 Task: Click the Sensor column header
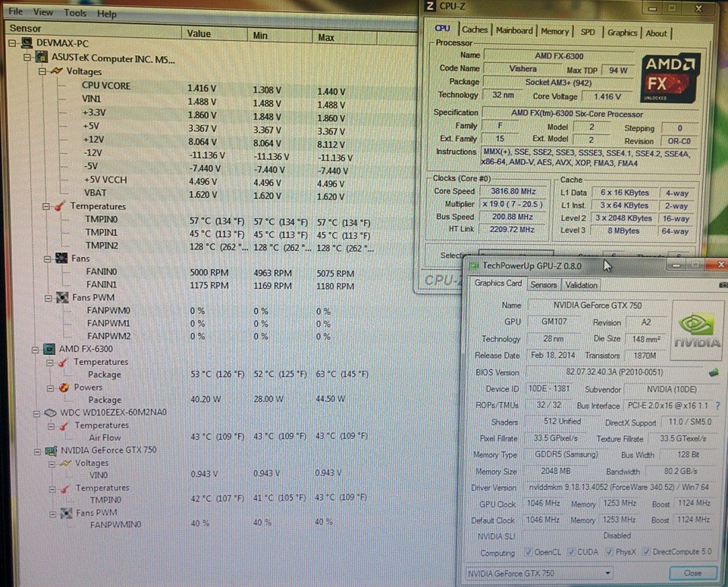(93, 29)
